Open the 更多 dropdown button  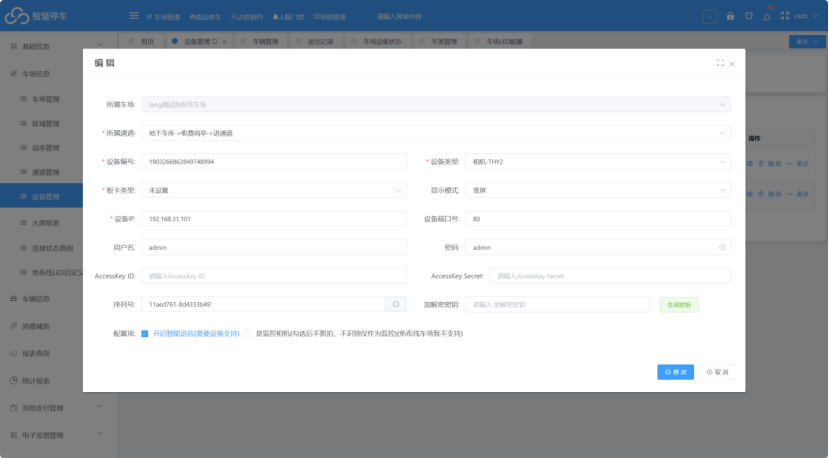(x=807, y=41)
